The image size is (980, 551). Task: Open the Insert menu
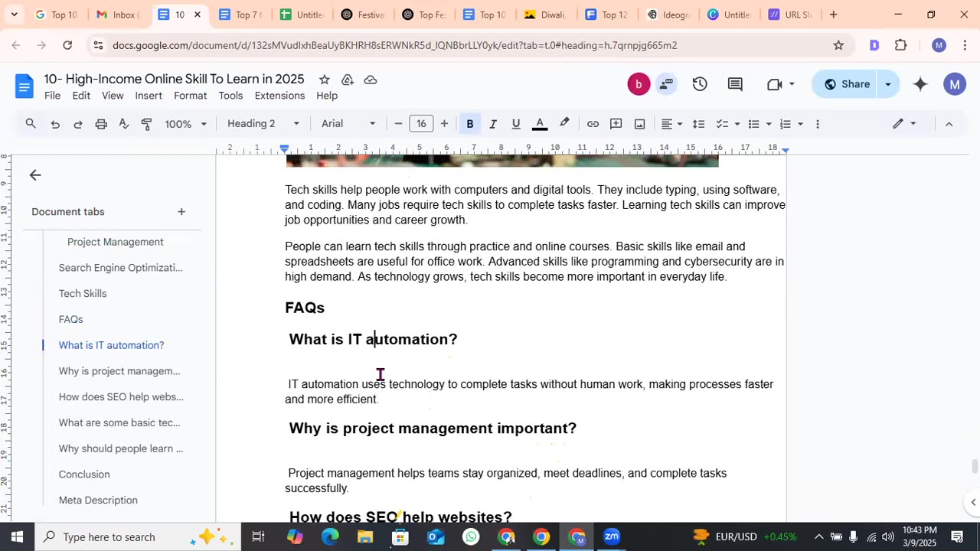(x=149, y=96)
